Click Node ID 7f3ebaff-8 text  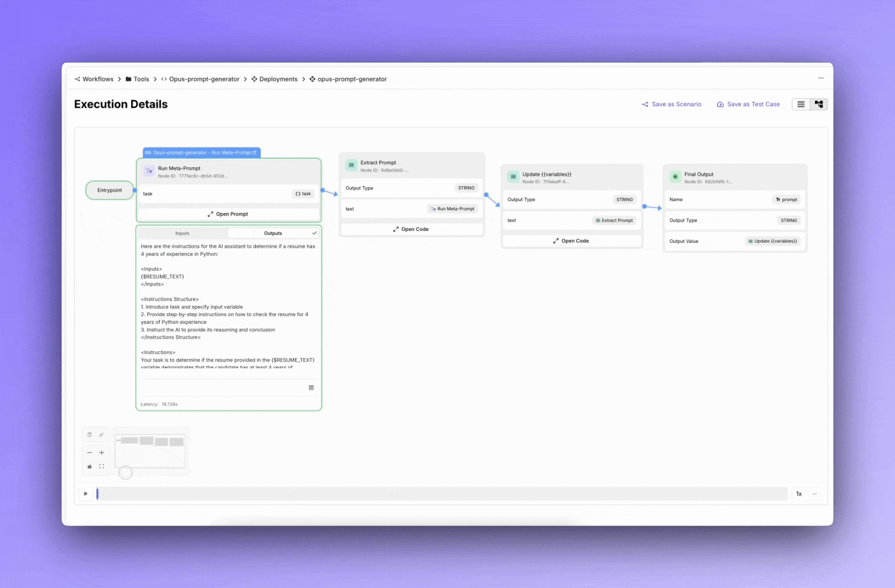tap(545, 182)
